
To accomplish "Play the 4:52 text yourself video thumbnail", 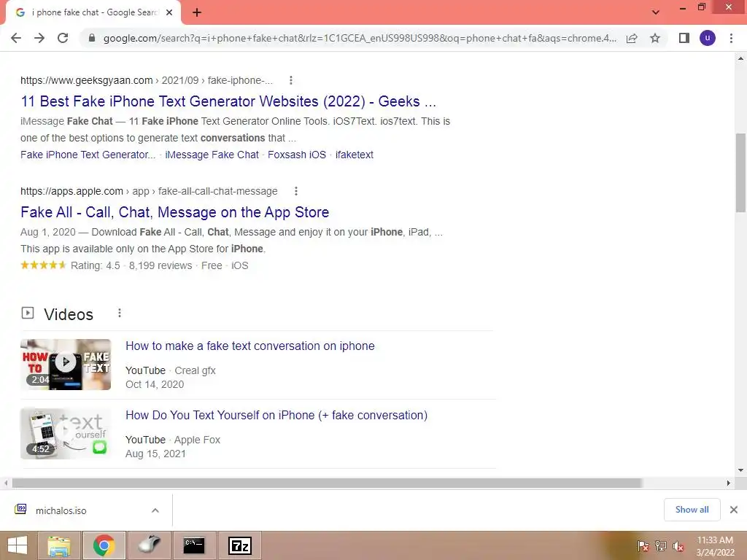I will click(x=66, y=433).
